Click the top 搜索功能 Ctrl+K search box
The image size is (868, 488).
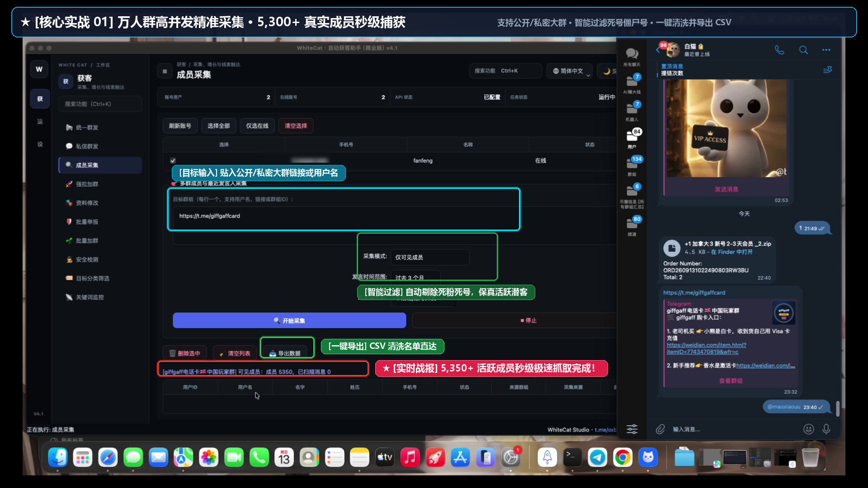505,71
